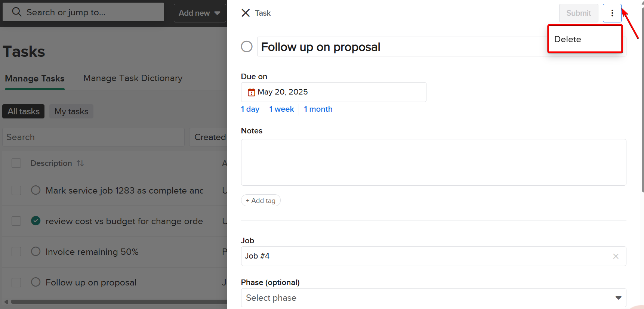Set due date to 1 week

tap(281, 109)
